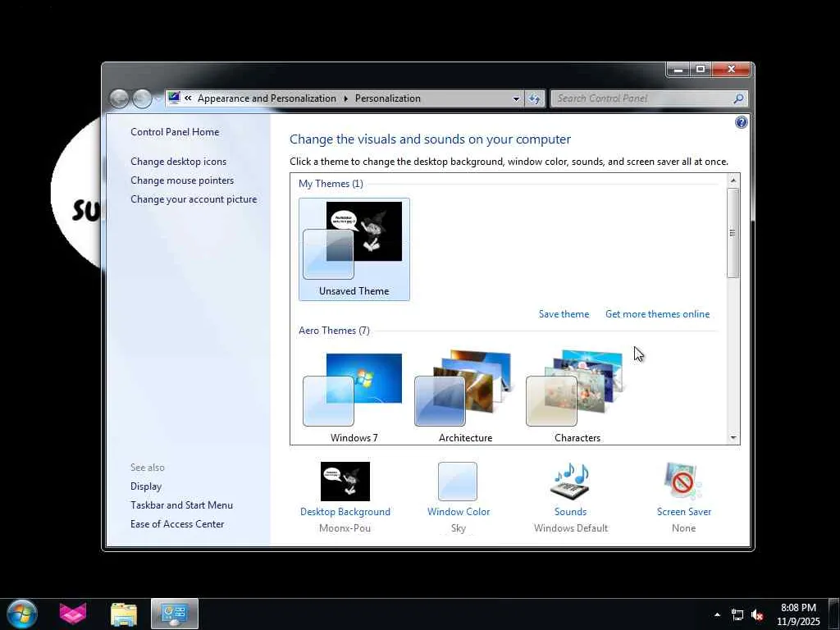Open Change your account picture link
840x630 pixels.
pos(194,199)
